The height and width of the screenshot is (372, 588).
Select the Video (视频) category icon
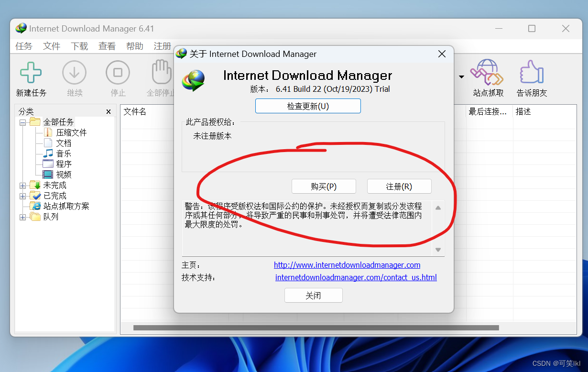click(48, 175)
